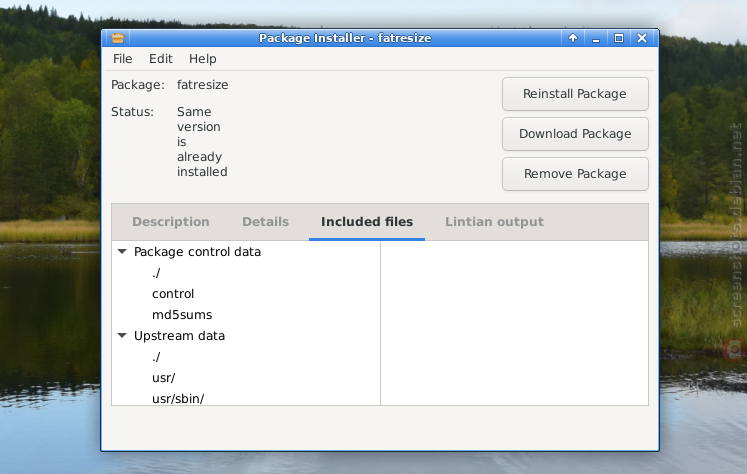Screen dimensions: 747x474
Task: Click the Remove Package button
Action: (575, 174)
